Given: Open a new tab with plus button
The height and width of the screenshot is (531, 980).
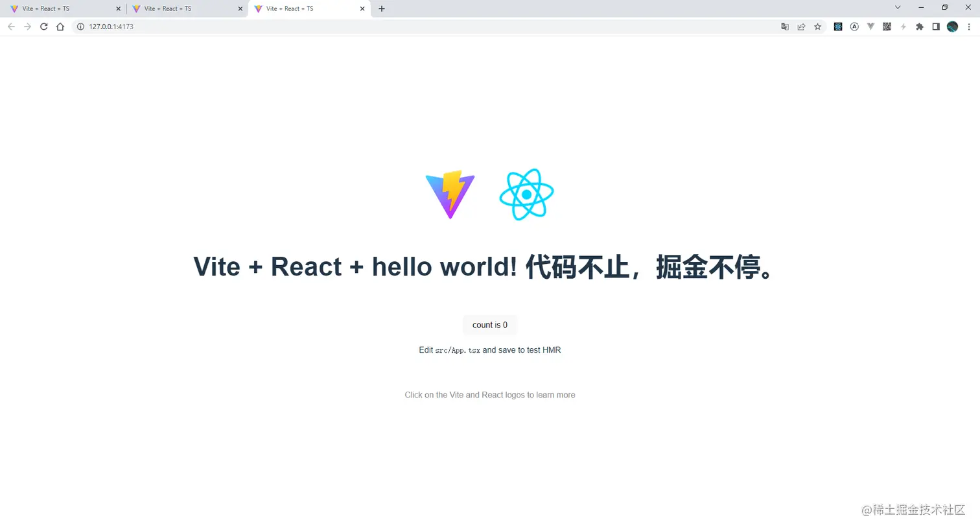Looking at the screenshot, I should click(x=382, y=9).
